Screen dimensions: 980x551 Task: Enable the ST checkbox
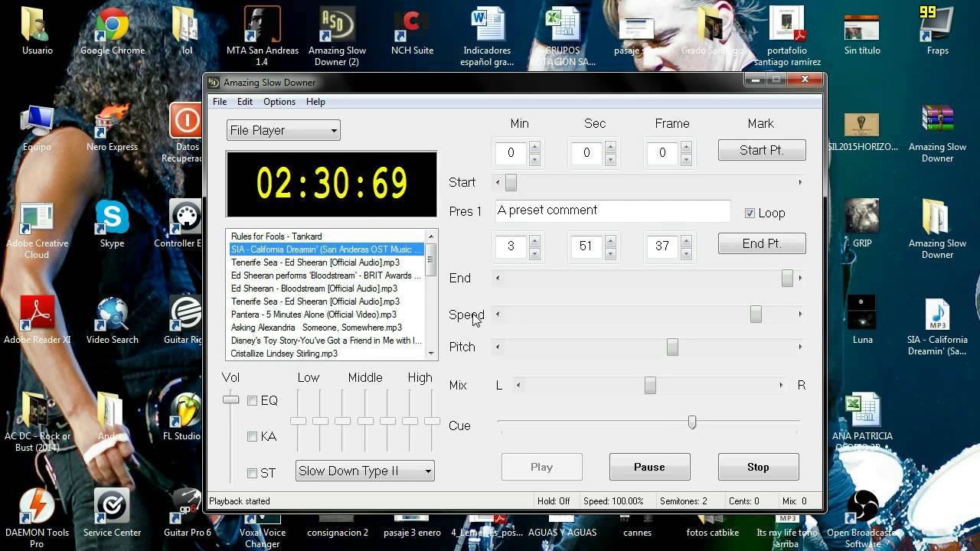point(252,473)
